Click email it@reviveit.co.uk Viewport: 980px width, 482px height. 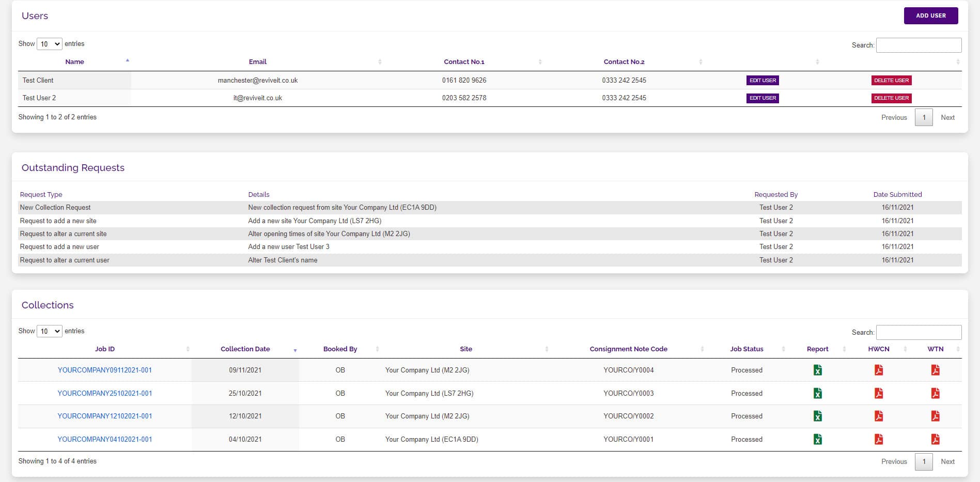[x=257, y=98]
